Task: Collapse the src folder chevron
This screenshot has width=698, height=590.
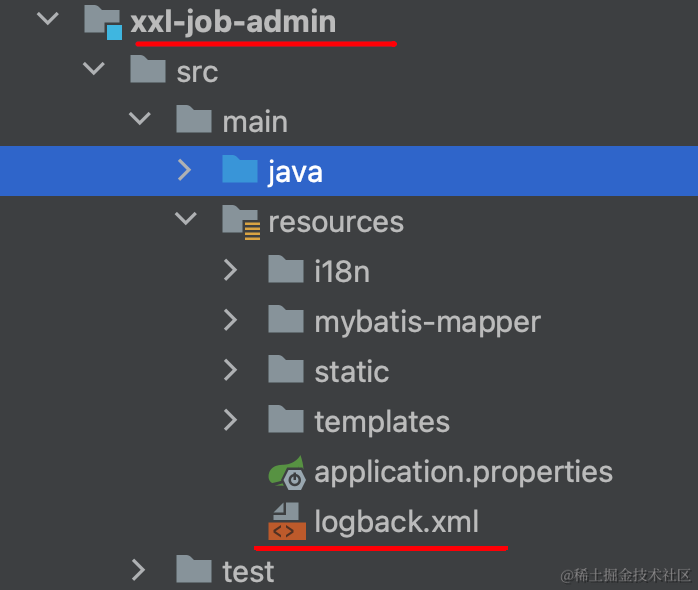Action: [x=93, y=69]
